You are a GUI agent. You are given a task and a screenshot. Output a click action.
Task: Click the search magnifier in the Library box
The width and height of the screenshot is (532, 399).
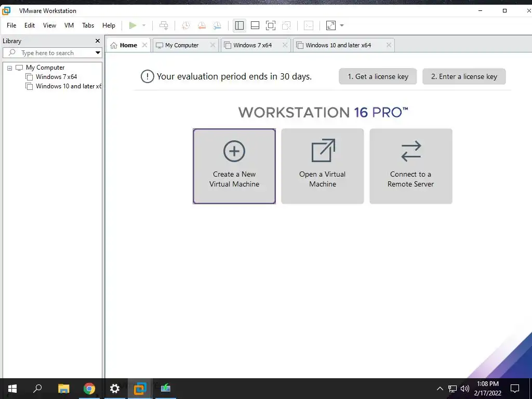(12, 52)
